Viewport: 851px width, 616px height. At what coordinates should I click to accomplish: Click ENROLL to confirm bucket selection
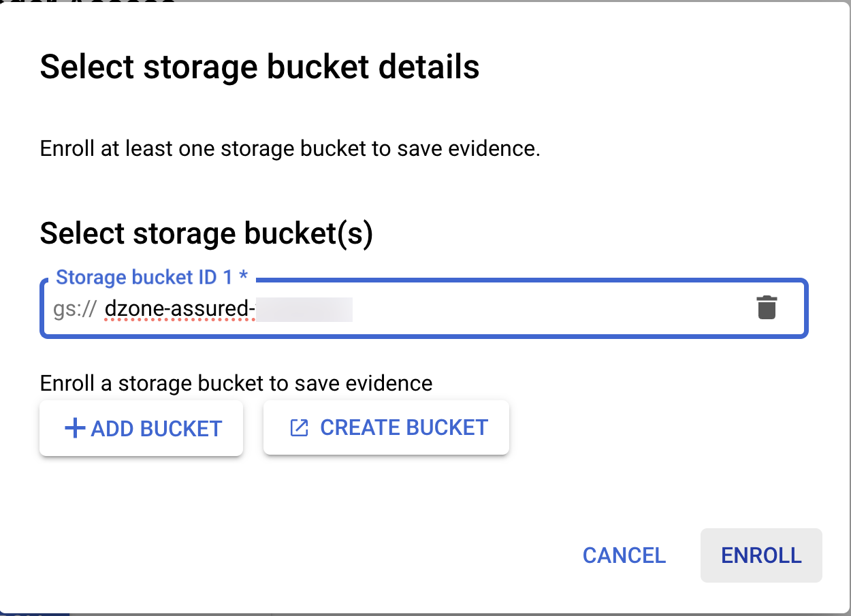point(760,555)
